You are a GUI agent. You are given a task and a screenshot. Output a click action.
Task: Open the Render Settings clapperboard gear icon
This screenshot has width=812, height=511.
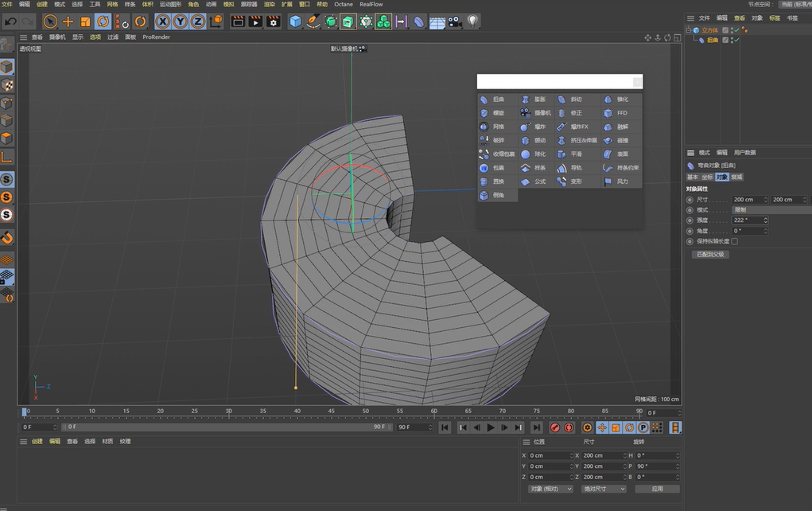274,21
